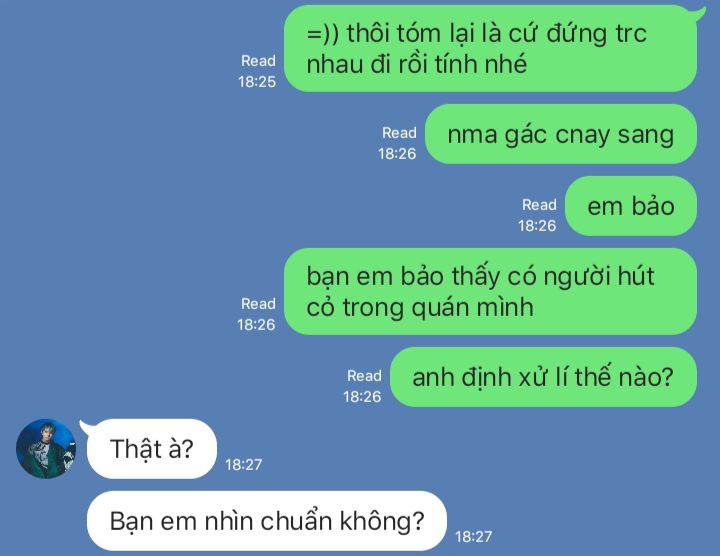
Task: Click the Read 18:25 status label
Action: tap(257, 71)
